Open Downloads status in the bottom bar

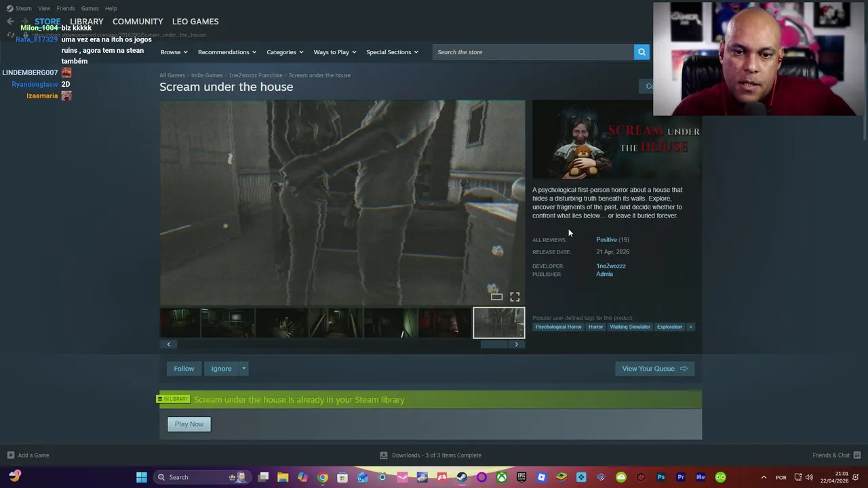pyautogui.click(x=431, y=455)
